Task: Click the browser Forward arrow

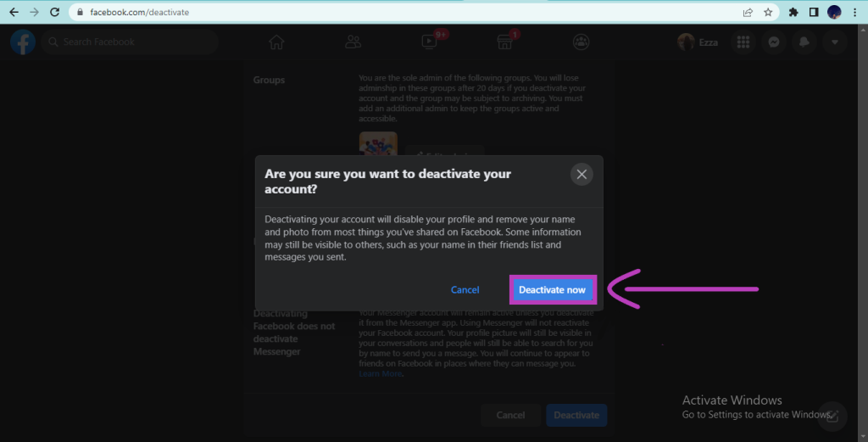Action: (x=34, y=12)
